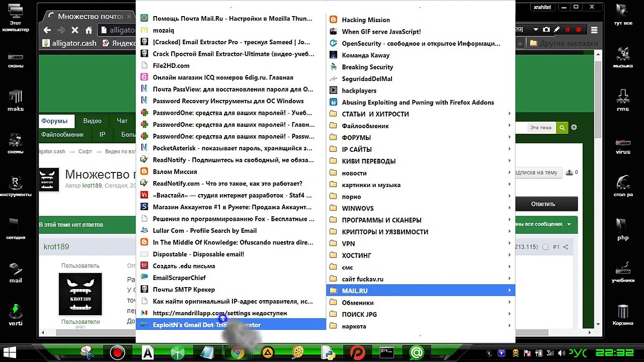Open the Hacking Mission bookmark
The width and height of the screenshot is (644, 362).
(421, 20)
